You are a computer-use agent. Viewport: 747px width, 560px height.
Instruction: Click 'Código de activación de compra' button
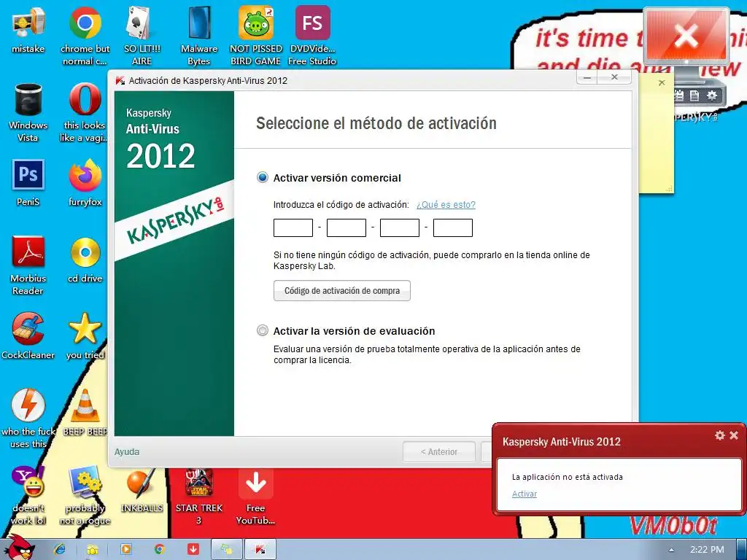(342, 290)
